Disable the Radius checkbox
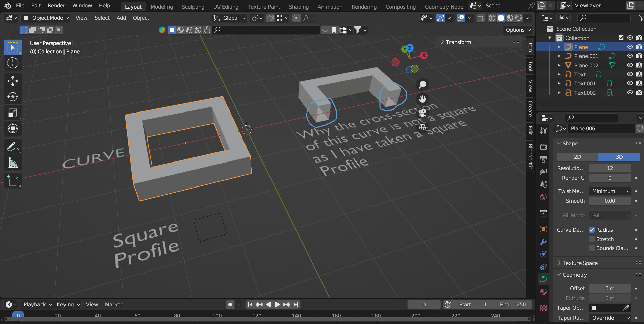The height and width of the screenshot is (324, 644). click(x=592, y=230)
